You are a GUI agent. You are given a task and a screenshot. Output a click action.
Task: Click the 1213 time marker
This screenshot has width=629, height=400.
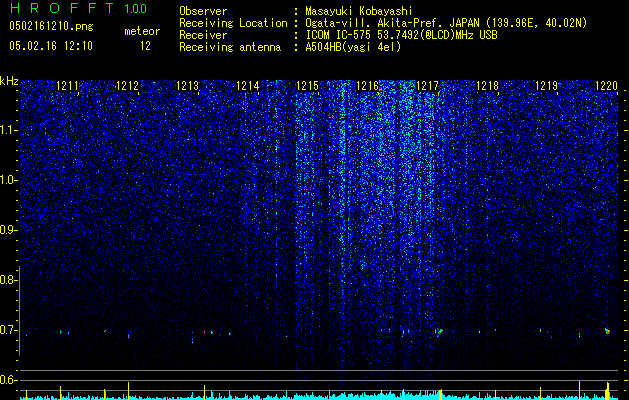[x=187, y=86]
